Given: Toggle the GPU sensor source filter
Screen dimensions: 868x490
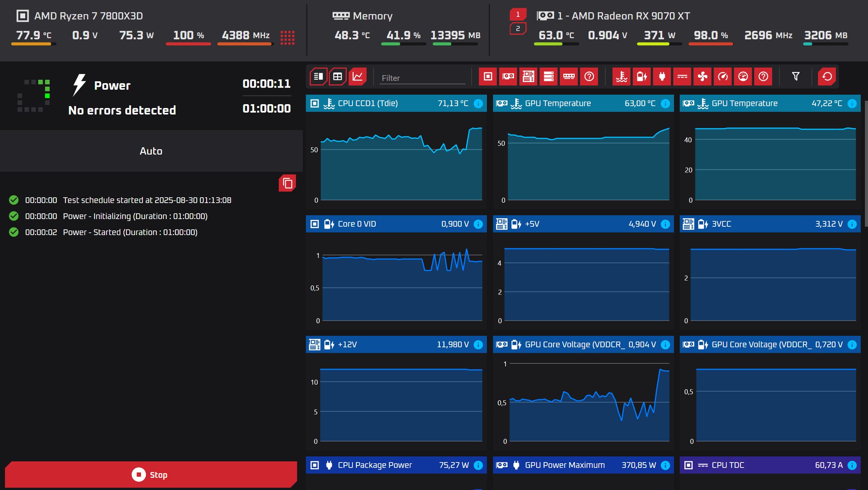Looking at the screenshot, I should (508, 77).
